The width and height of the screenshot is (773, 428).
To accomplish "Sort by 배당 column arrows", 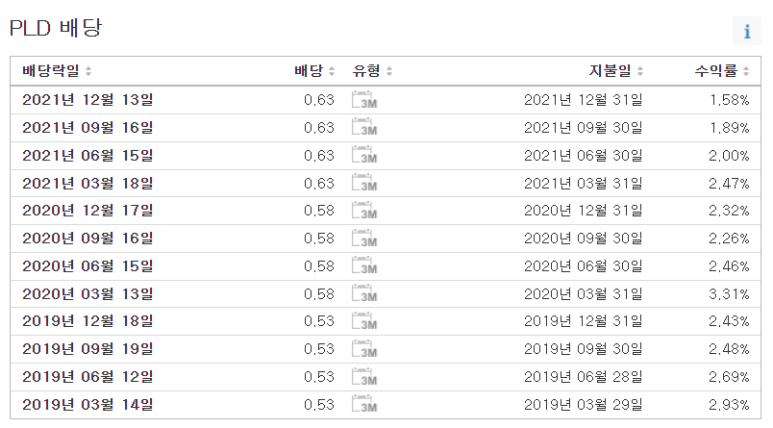I will (331, 71).
